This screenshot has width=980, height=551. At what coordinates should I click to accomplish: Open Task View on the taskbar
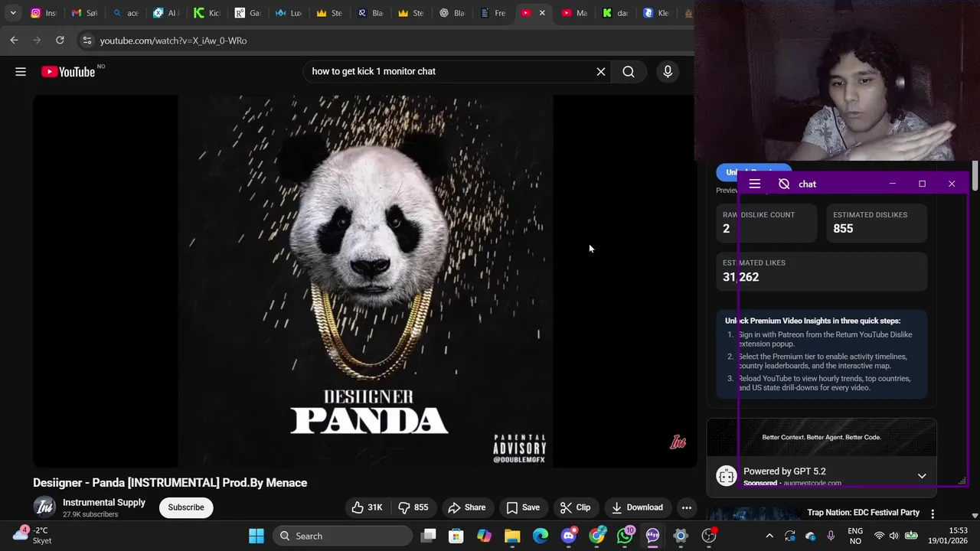429,536
